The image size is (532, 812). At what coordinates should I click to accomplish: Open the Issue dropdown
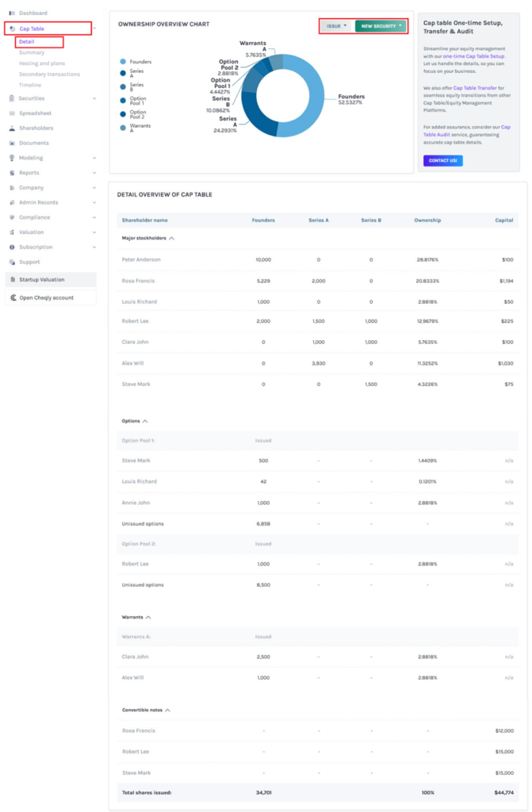click(x=337, y=26)
